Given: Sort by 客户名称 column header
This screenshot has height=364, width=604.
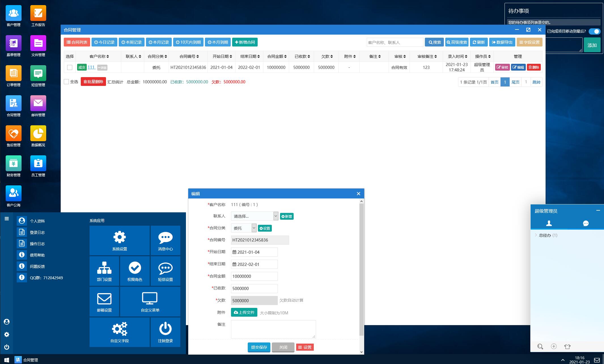Looking at the screenshot, I should (99, 56).
